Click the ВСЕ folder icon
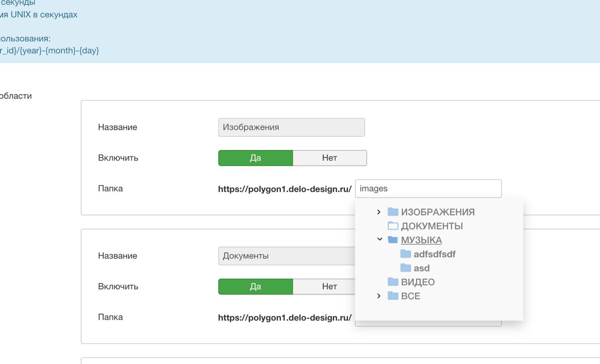Image resolution: width=600 pixels, height=364 pixels. (x=393, y=296)
